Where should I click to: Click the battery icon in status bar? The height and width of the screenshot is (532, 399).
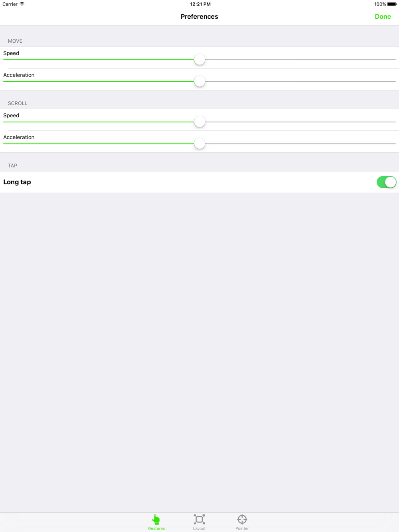click(x=392, y=4)
